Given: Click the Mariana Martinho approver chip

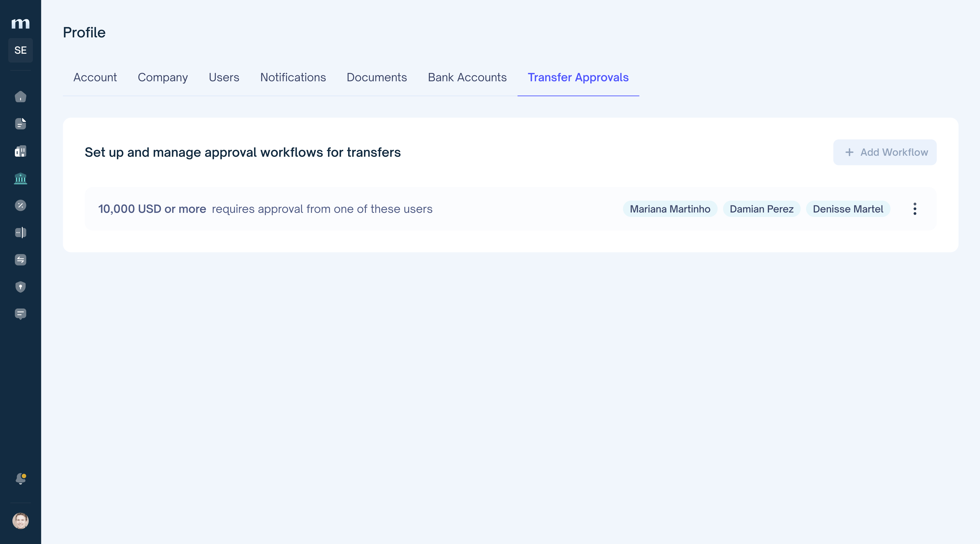Looking at the screenshot, I should [670, 209].
